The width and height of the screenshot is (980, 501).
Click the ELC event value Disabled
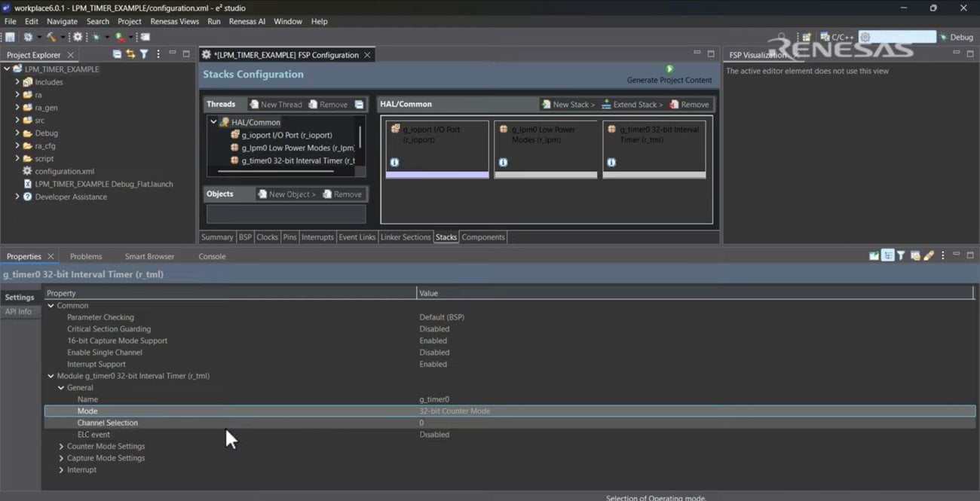pos(434,435)
